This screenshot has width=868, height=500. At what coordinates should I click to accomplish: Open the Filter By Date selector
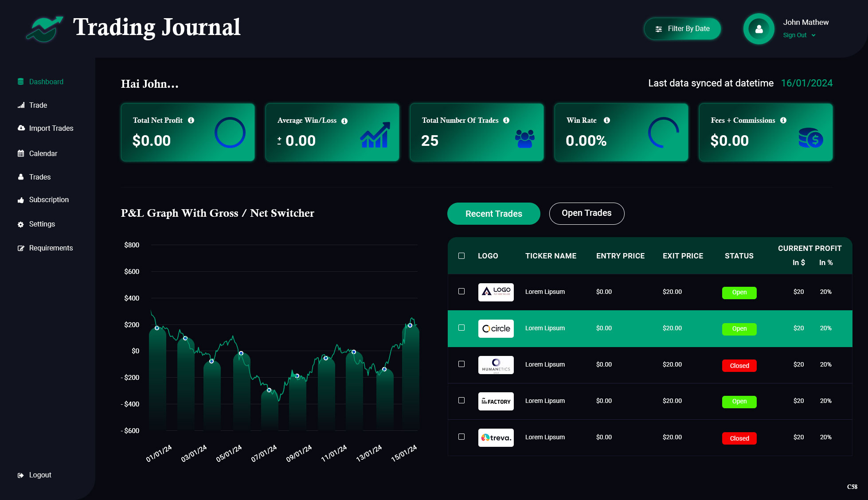click(x=682, y=29)
